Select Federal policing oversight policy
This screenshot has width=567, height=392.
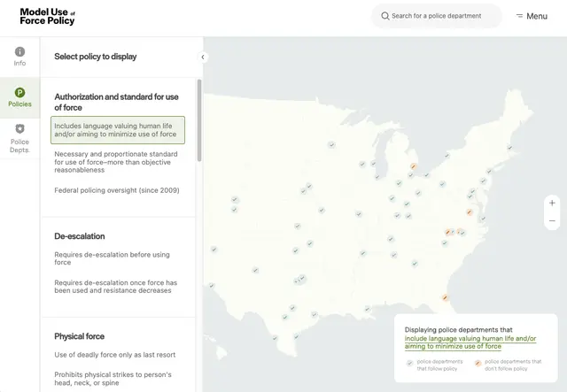coord(117,190)
